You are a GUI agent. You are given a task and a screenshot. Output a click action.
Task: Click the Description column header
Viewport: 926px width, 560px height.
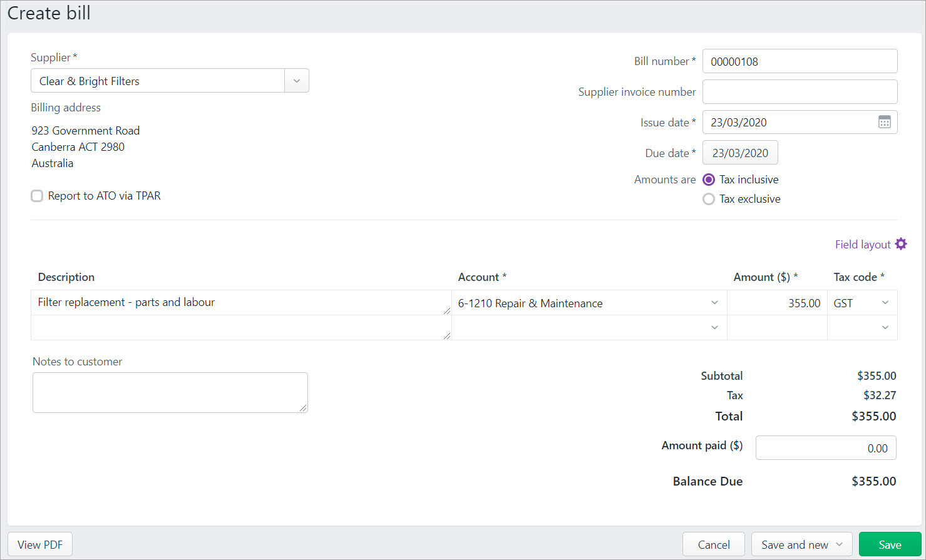[66, 277]
